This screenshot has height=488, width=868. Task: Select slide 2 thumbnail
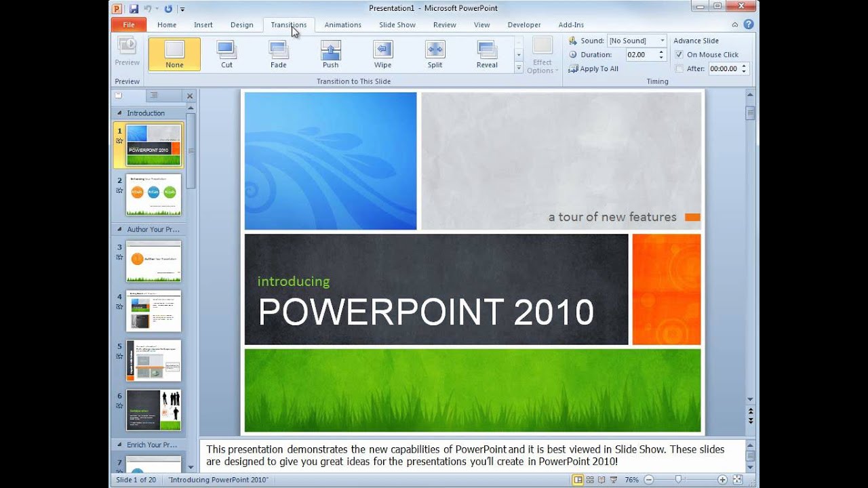point(153,195)
